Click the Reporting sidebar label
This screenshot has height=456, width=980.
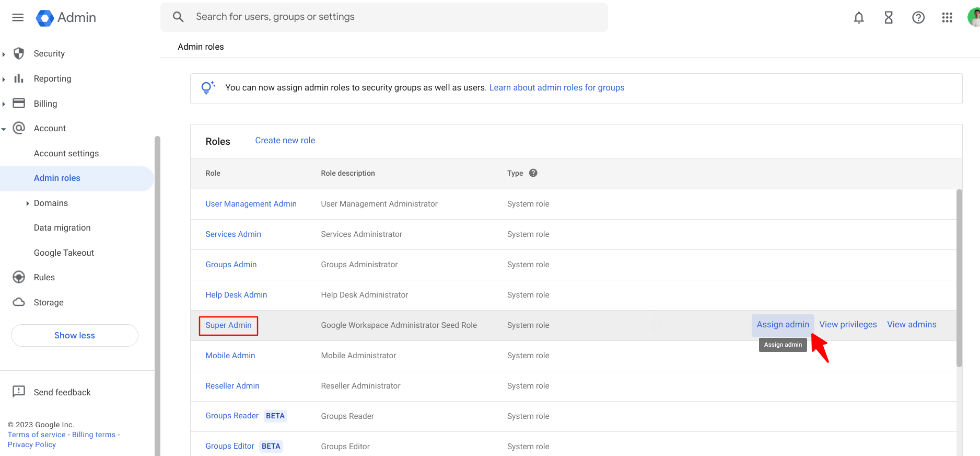52,78
